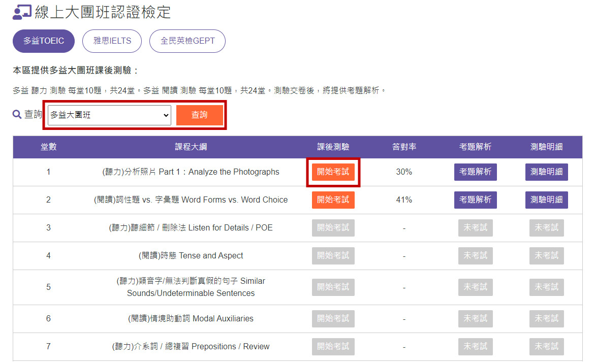
Task: Select Similar Sounds/Undeterminable Sentences title
Action: [x=191, y=287]
